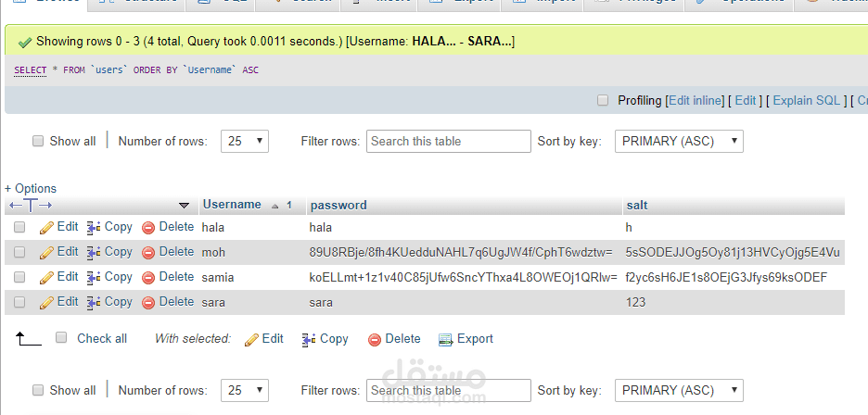The width and height of the screenshot is (868, 415).
Task: Tick the Check all checkbox
Action: click(x=61, y=338)
